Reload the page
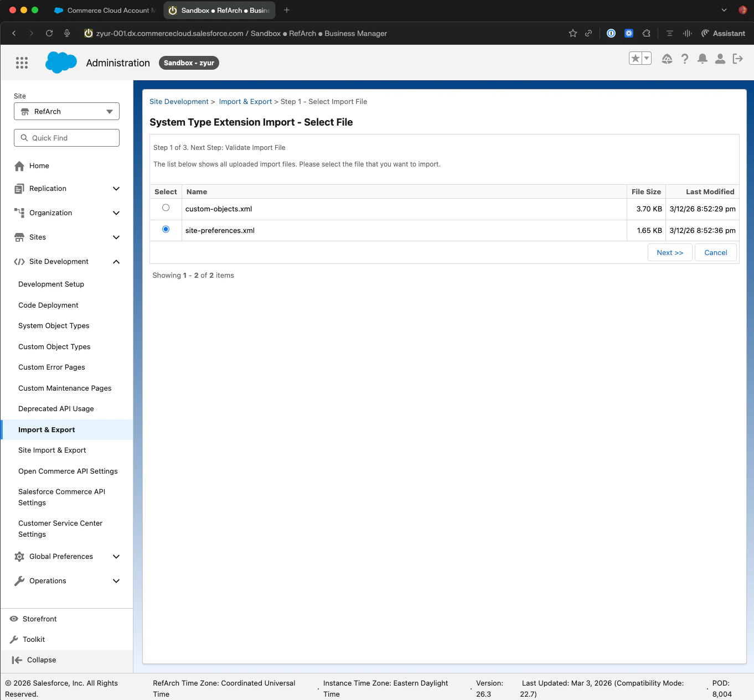Viewport: 754px width, 700px height. click(49, 33)
